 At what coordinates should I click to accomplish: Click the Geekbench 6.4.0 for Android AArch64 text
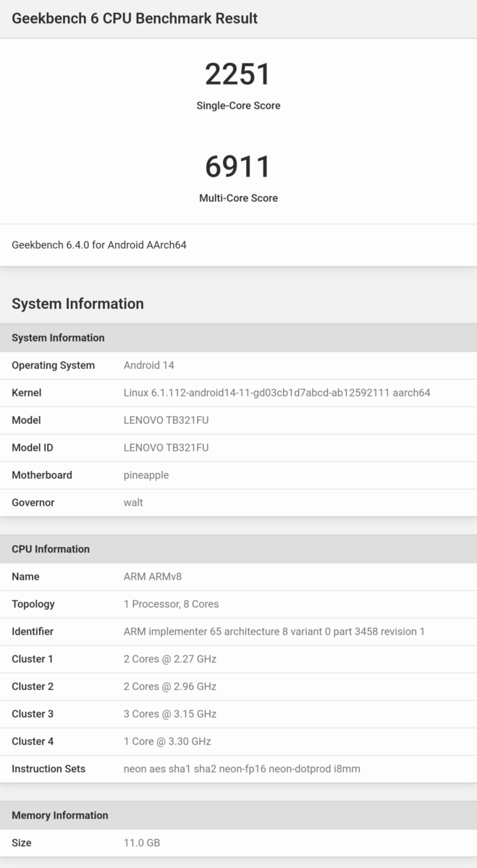point(99,245)
